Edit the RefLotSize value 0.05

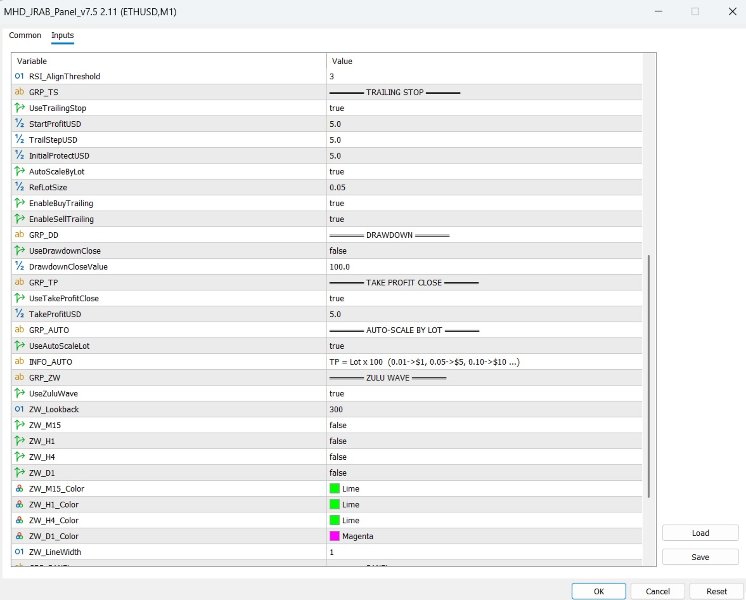click(x=484, y=187)
